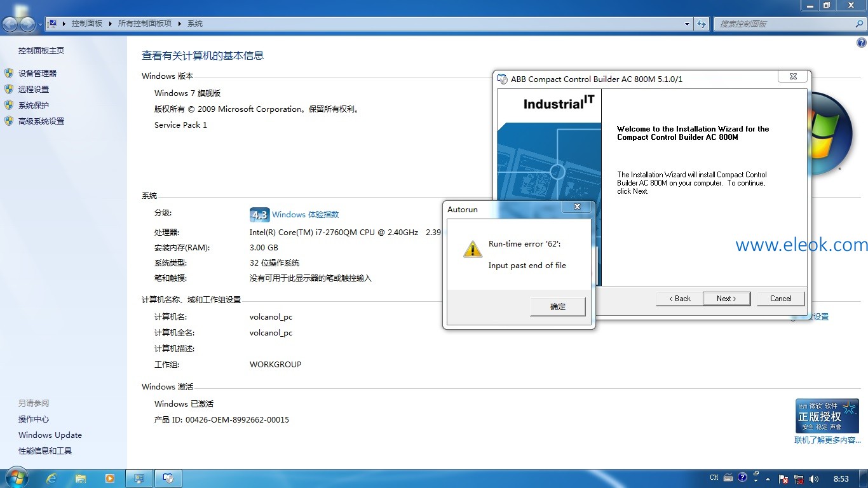Click 系统 breadcrumb in address bar
This screenshot has width=868, height=488.
pyautogui.click(x=195, y=24)
